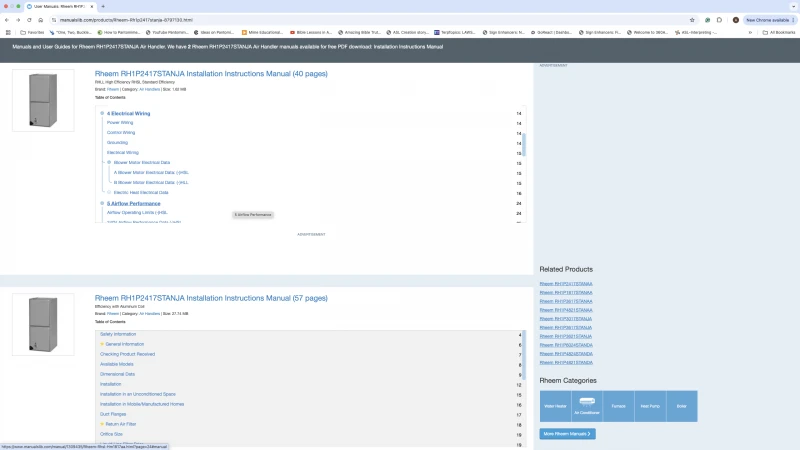The image size is (800, 450).
Task: Open Installation in an Unconditioned Space entry
Action: 138,394
